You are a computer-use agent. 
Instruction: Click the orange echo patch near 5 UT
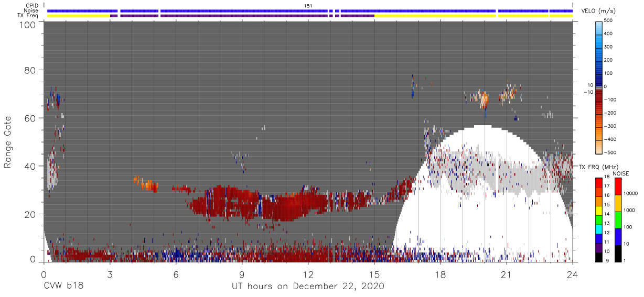(146, 184)
